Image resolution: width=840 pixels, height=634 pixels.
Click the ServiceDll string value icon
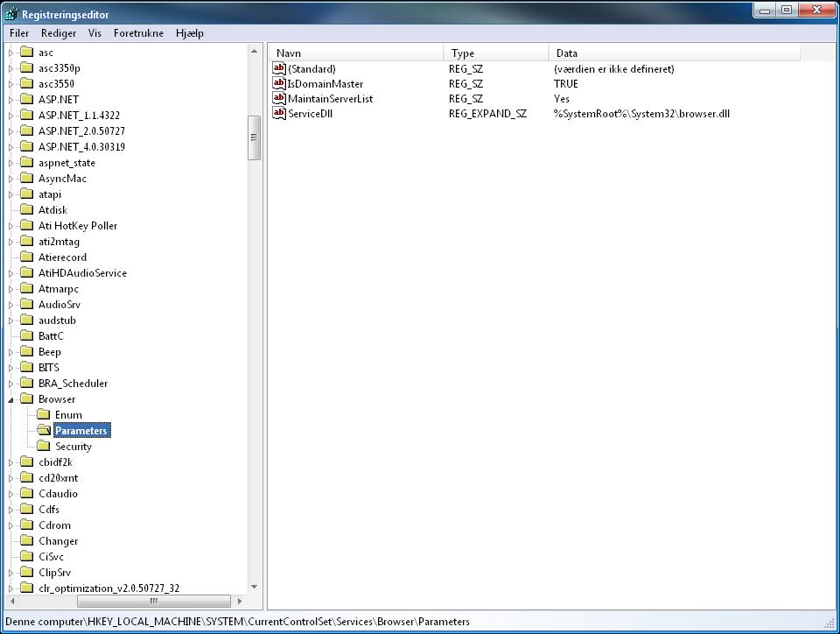click(278, 114)
